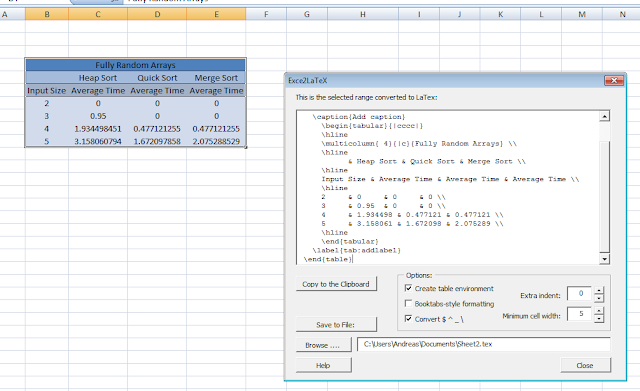Select column H header

pos(363,14)
